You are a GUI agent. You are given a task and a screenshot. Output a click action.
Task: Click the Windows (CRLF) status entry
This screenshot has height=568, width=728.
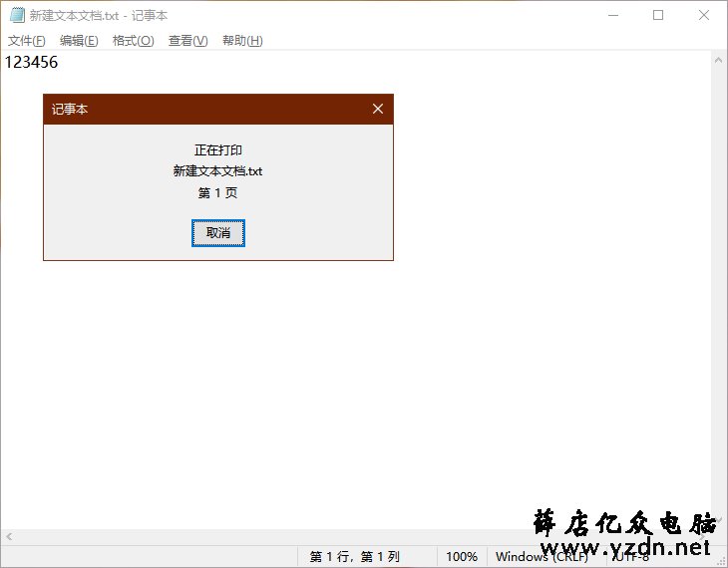pos(542,556)
